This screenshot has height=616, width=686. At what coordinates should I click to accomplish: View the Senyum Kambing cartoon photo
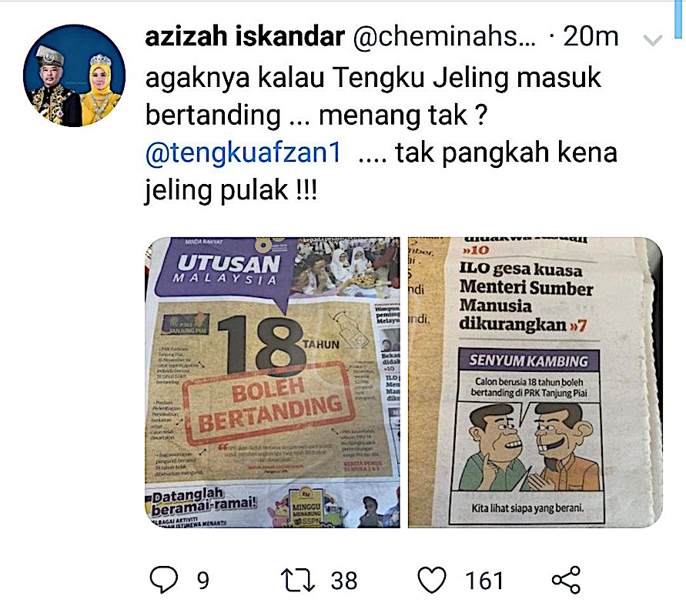click(x=535, y=383)
